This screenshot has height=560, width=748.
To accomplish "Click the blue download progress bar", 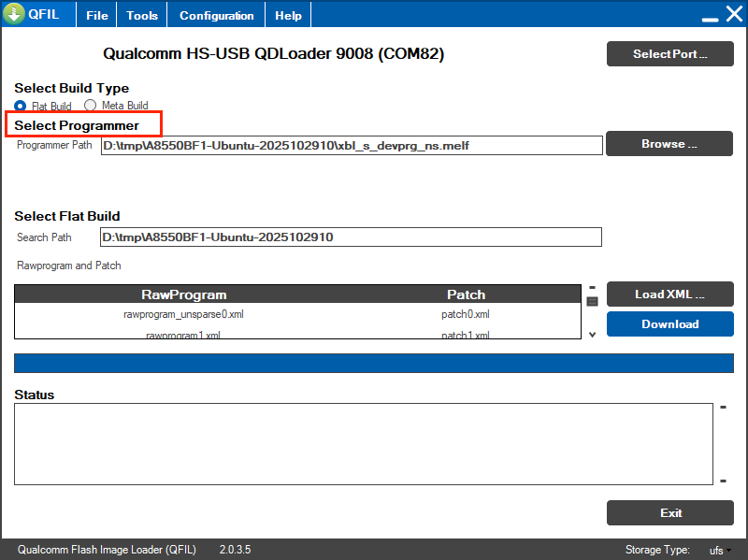I will 373,364.
